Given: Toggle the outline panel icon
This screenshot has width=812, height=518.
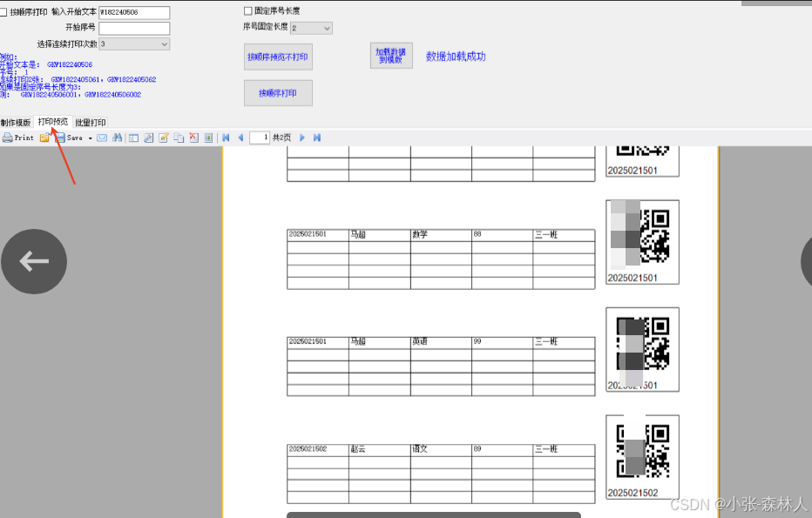Looking at the screenshot, I should click(x=133, y=138).
